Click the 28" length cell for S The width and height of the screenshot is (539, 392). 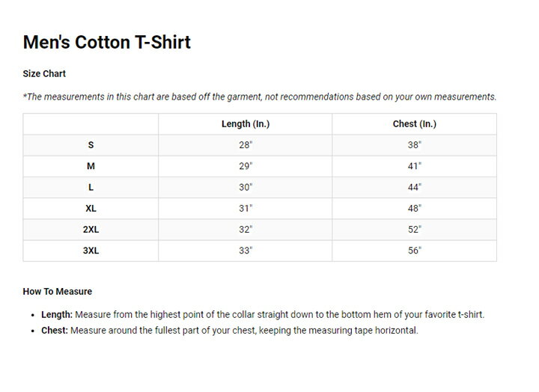(x=246, y=145)
